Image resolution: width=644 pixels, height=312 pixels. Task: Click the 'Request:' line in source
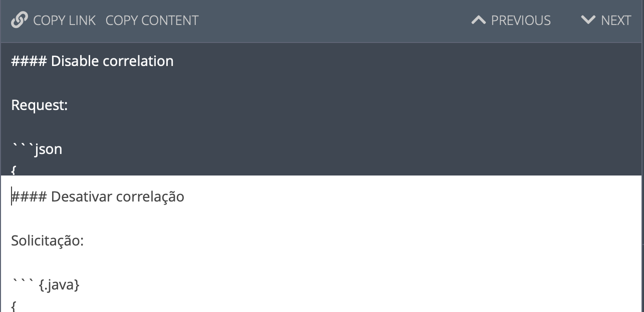(40, 105)
